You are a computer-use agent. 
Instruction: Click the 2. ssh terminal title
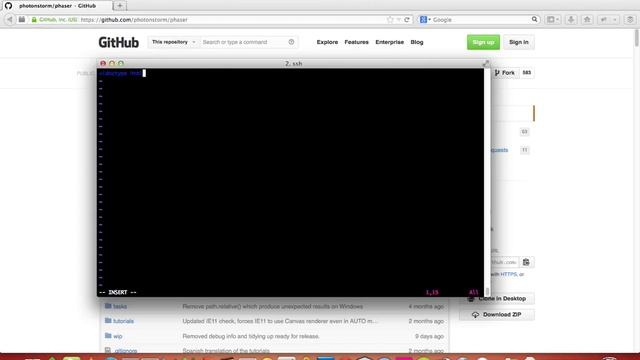coord(293,64)
